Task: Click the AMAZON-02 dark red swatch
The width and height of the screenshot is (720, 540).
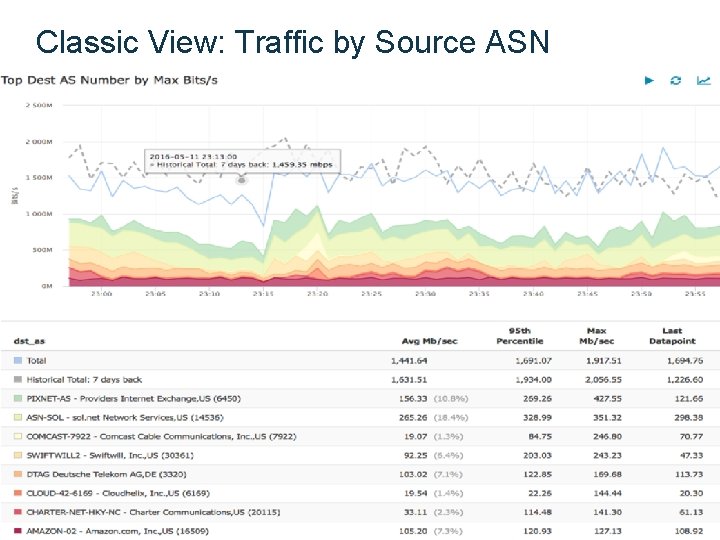Action: (18, 530)
